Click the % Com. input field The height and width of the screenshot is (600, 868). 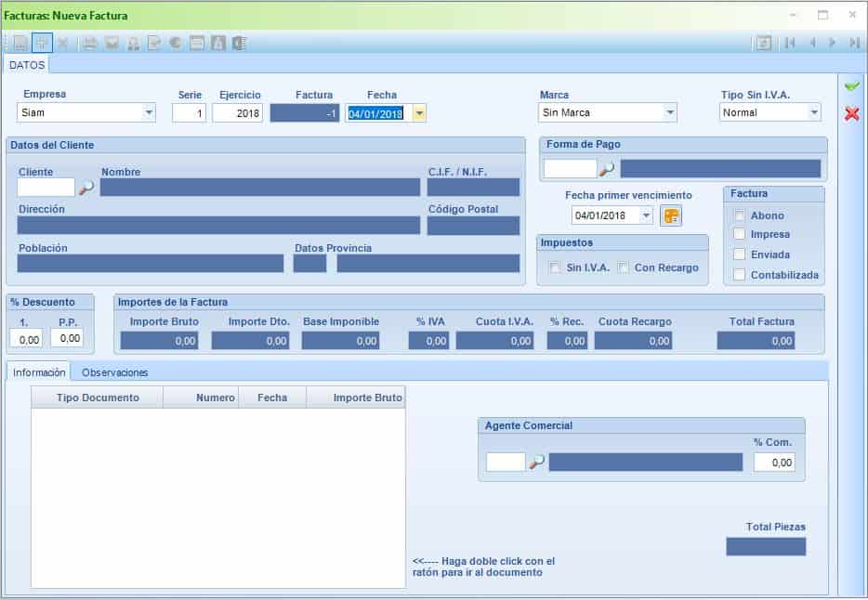(774, 463)
